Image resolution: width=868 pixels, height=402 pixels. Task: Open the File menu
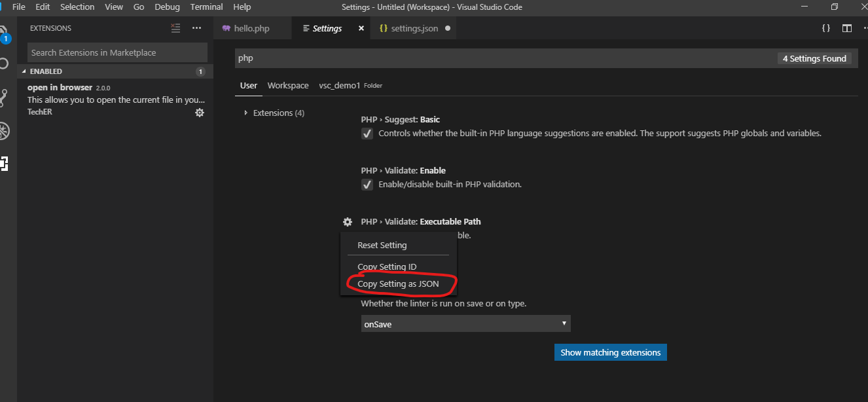[x=19, y=7]
